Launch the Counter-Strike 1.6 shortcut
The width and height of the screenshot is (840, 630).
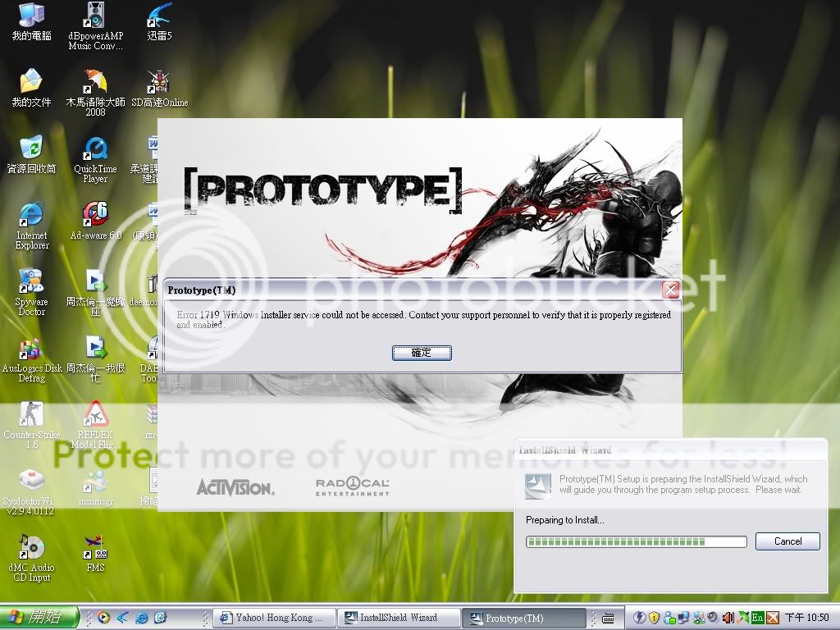31,415
